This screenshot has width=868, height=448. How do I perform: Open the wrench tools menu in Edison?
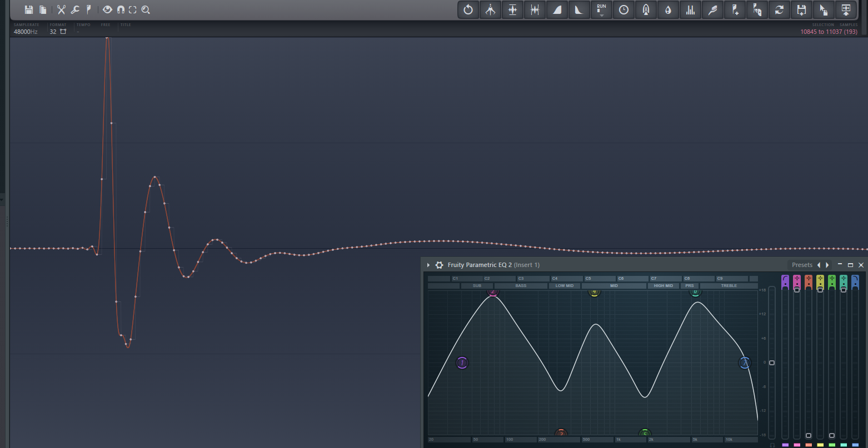coord(75,10)
